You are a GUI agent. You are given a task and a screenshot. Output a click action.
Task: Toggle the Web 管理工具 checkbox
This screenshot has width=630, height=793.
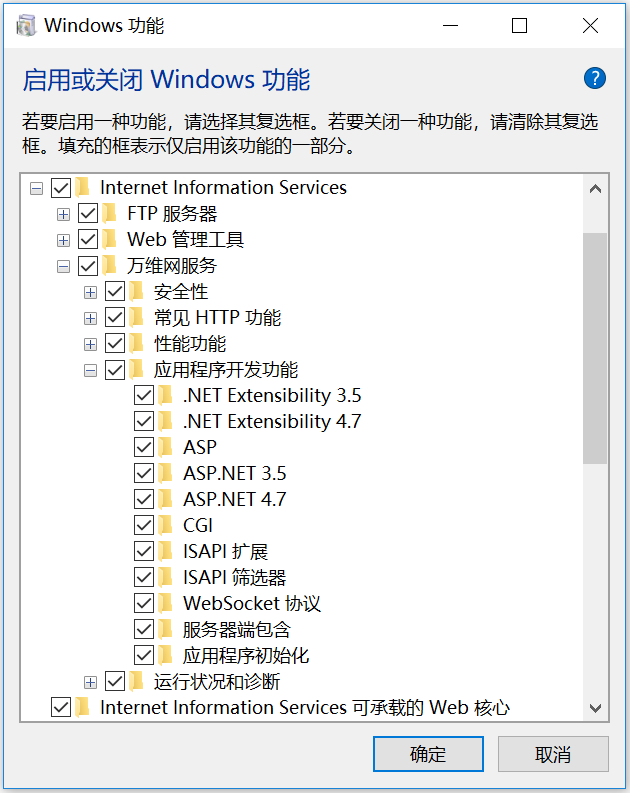(88, 240)
